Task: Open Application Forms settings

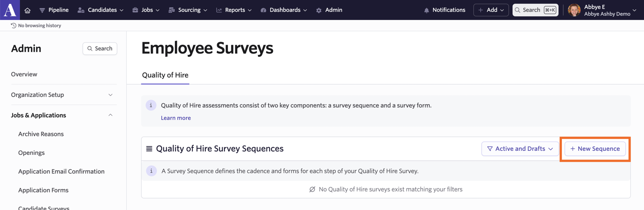Action: 43,190
